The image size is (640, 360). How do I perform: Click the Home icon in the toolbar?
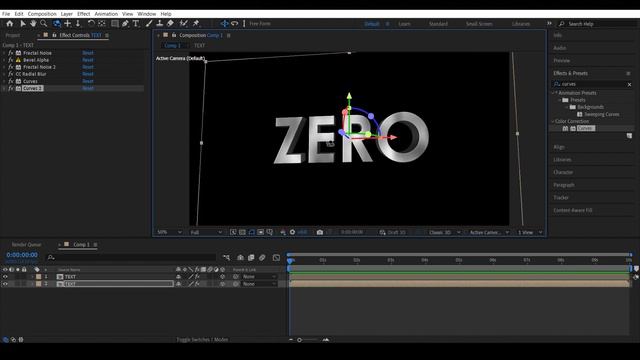9,24
